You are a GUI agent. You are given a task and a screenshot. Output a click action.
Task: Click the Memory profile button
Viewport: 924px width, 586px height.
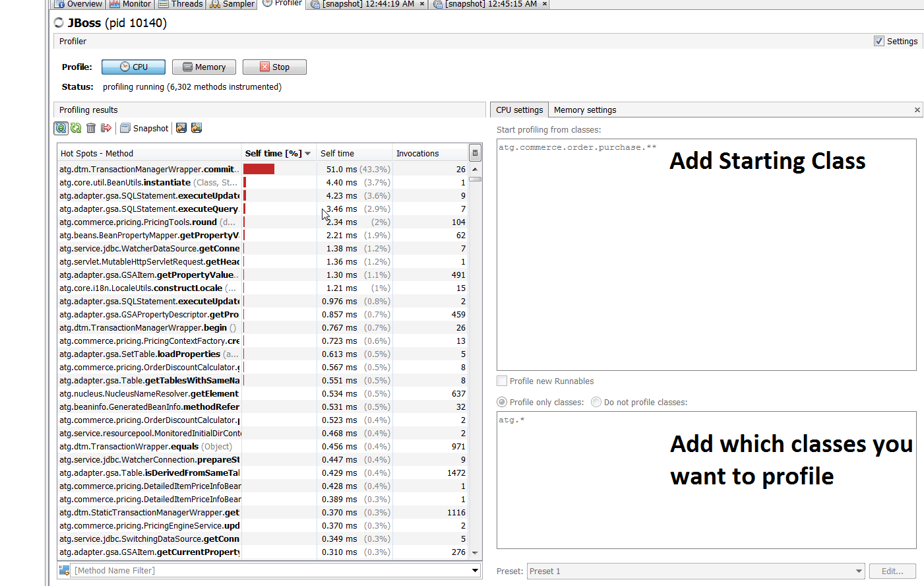[x=204, y=67]
